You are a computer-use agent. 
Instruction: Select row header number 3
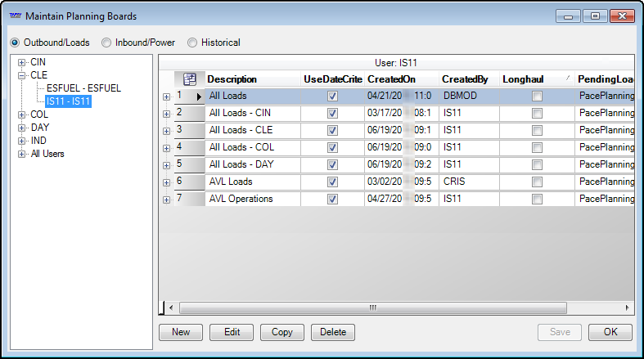[189, 130]
